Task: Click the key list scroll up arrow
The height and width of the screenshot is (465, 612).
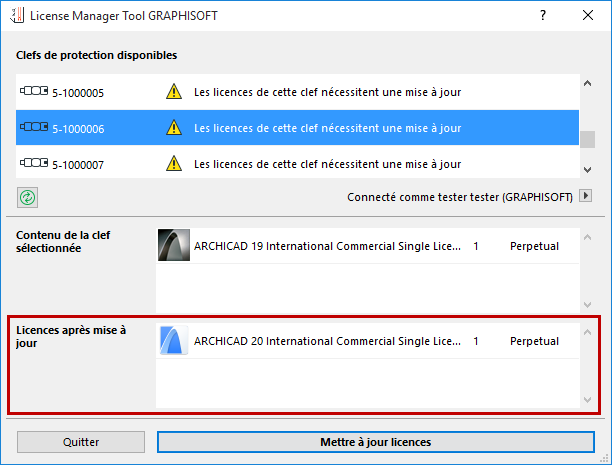Action: [587, 84]
